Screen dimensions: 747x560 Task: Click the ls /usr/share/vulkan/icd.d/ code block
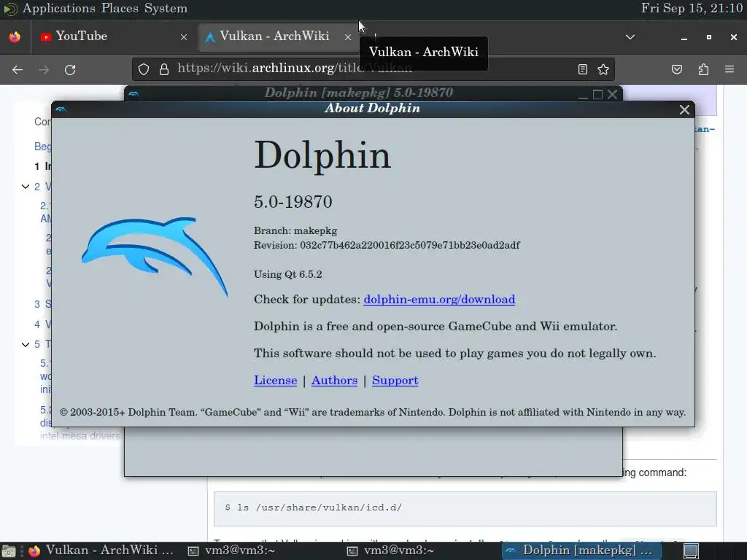[x=465, y=508]
